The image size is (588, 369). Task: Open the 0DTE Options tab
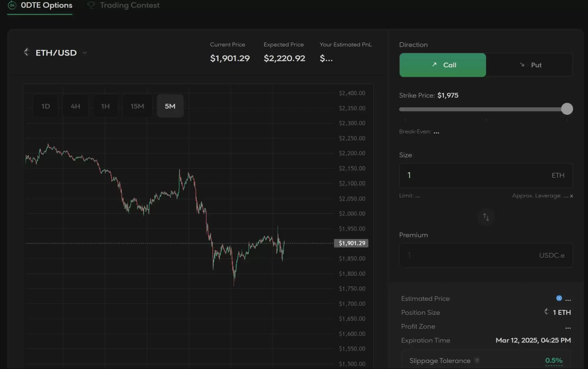click(46, 5)
